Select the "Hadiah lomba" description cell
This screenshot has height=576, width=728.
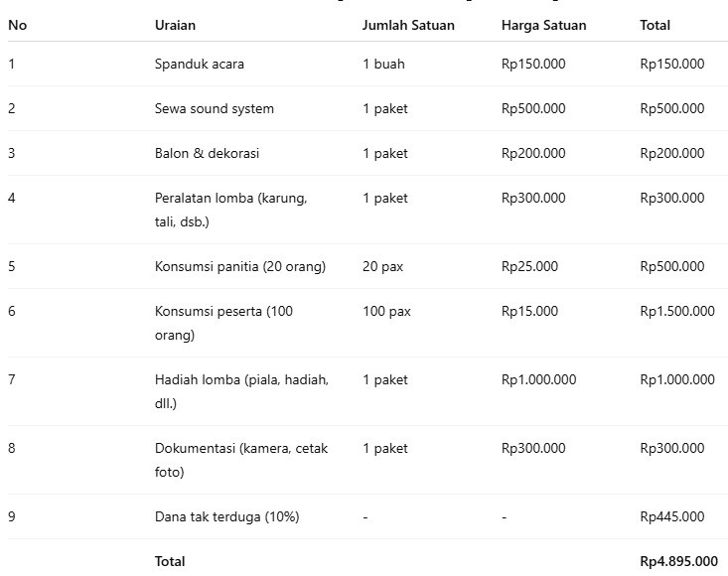tap(241, 391)
